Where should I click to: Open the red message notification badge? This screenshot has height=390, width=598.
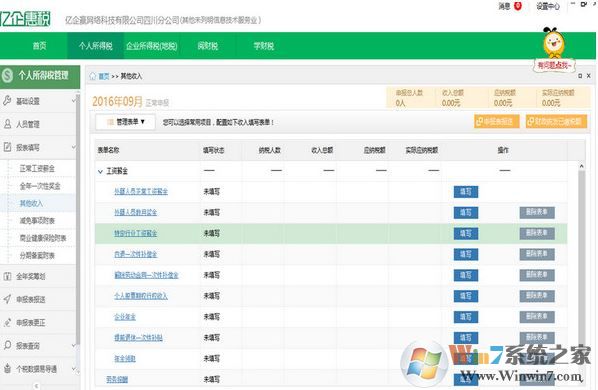tap(518, 6)
